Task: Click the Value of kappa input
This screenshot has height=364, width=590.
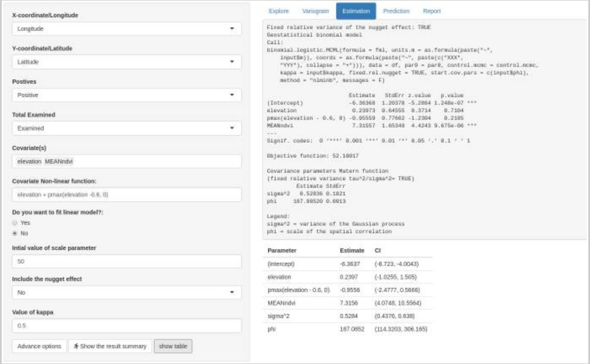Action: click(127, 325)
